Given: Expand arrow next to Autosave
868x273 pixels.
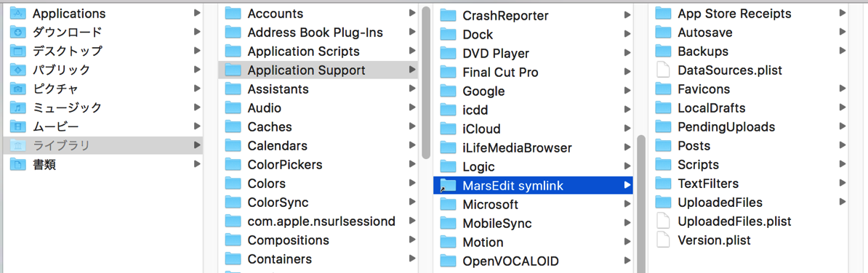Looking at the screenshot, I should [x=842, y=32].
